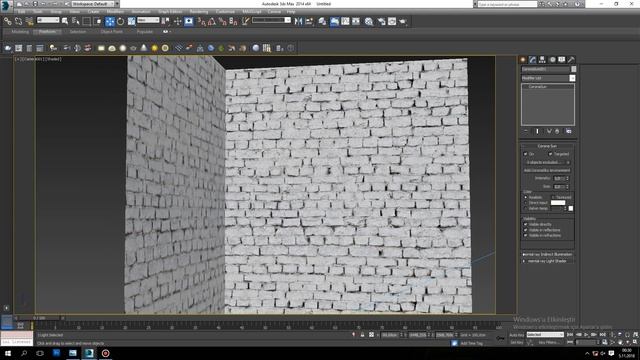Toggle the Visible in refractions checkbox
Screen dimensions: 640x360
pyautogui.click(x=526, y=235)
